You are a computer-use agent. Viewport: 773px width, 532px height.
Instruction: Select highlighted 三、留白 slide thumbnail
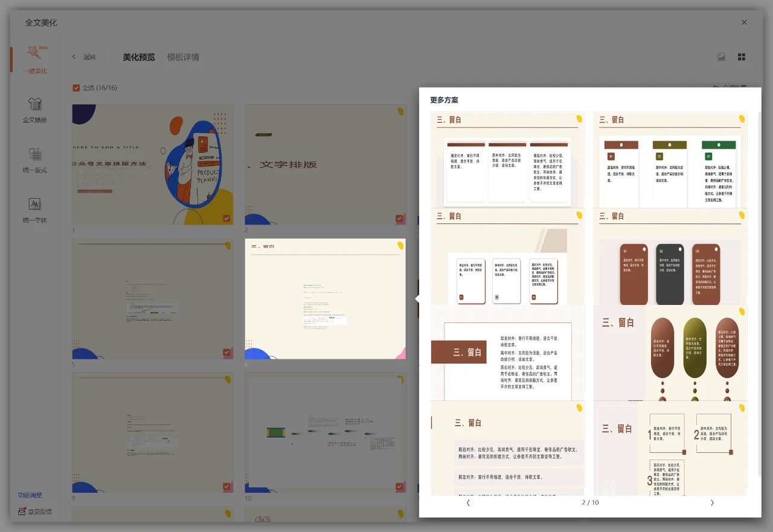pos(325,299)
